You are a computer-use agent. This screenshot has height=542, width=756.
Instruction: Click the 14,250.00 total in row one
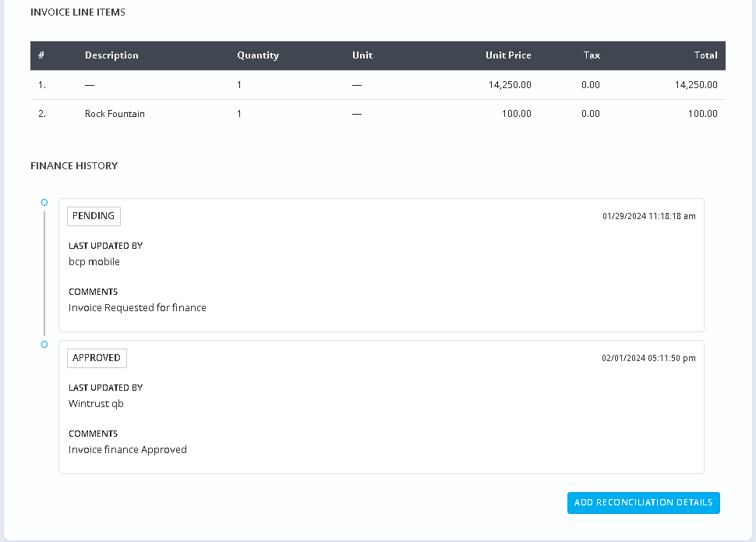coord(696,85)
